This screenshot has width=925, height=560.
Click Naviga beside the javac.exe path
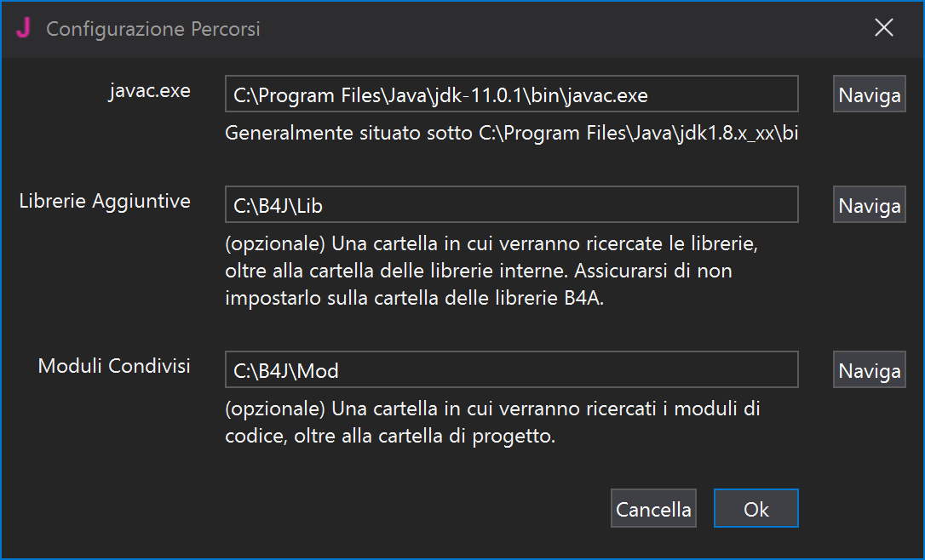869,94
